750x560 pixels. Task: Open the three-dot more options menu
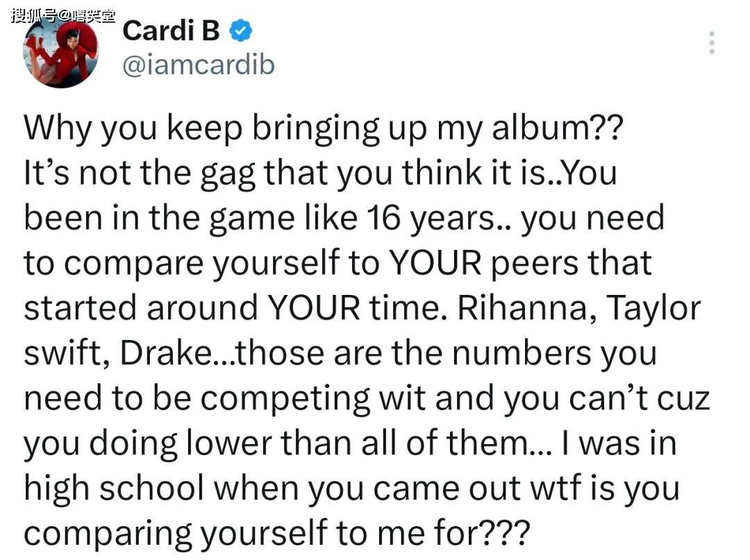pyautogui.click(x=711, y=43)
